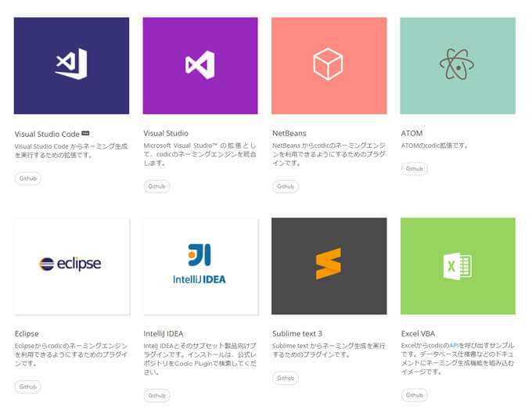Select the Sublime text 3 title
532x417 pixels.
[x=297, y=333]
